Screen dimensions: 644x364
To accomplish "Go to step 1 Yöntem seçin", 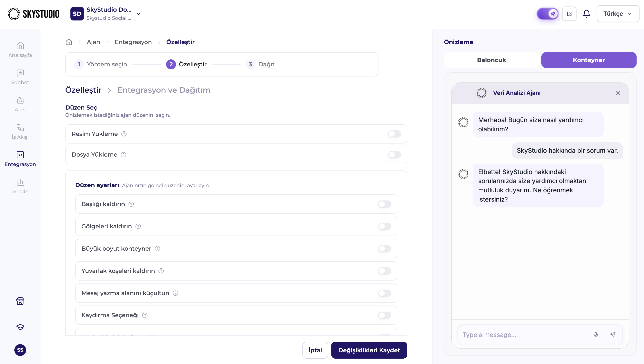I will point(101,65).
